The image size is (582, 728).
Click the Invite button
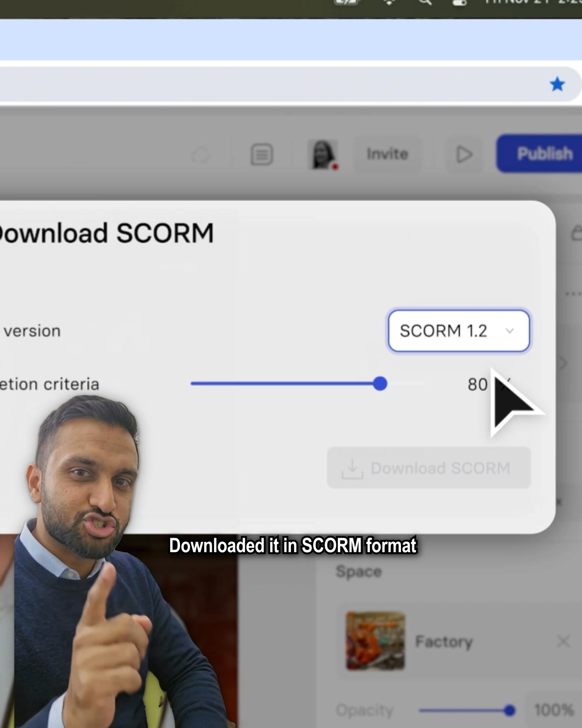pos(387,154)
